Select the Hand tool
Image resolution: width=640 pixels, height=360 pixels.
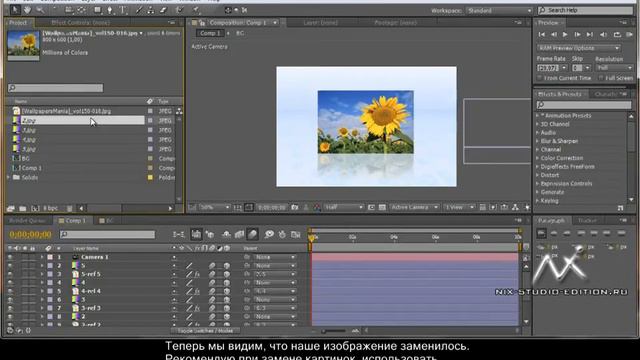coord(27,10)
